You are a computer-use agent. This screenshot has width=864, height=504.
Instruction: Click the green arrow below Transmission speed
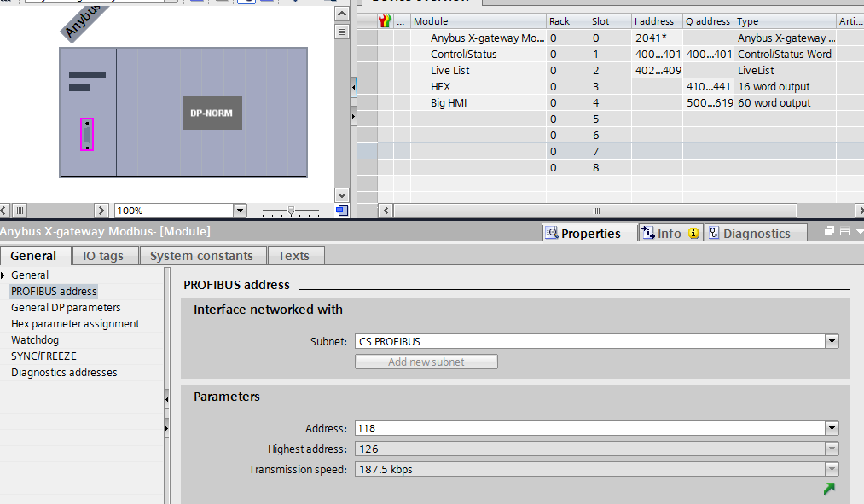829,489
